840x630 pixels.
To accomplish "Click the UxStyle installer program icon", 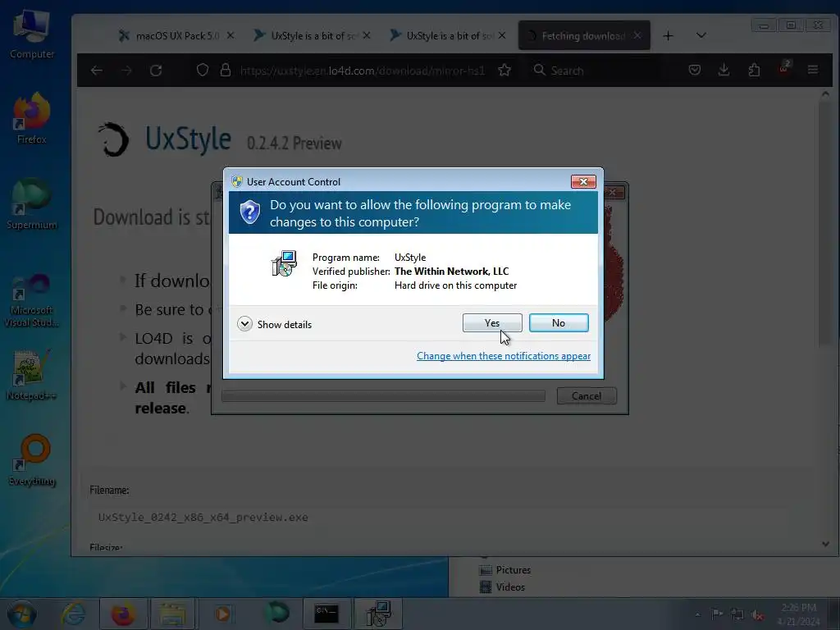I will (284, 263).
